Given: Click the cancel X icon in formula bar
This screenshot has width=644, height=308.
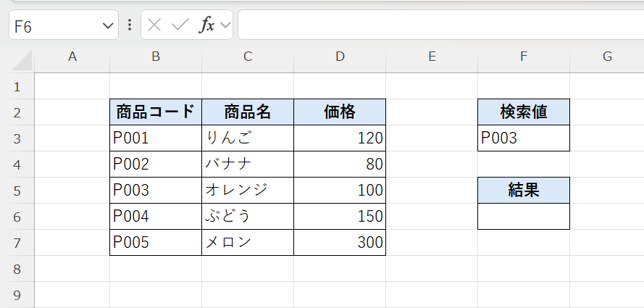Looking at the screenshot, I should [x=154, y=25].
